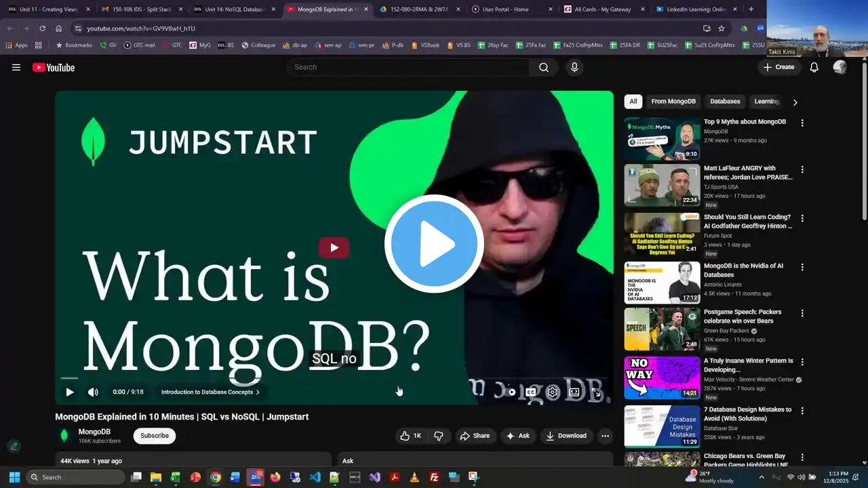Open the MongoDB channel avatar
This screenshot has width=868, height=488.
64,436
